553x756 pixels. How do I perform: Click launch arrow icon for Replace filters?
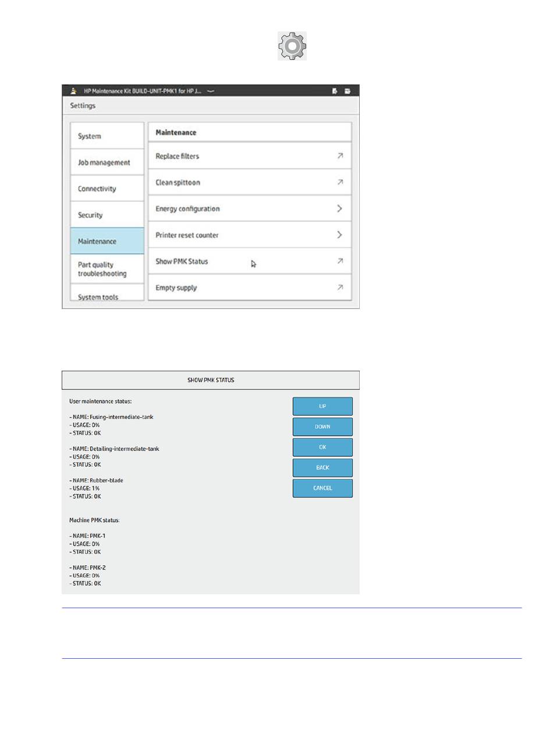(x=340, y=155)
